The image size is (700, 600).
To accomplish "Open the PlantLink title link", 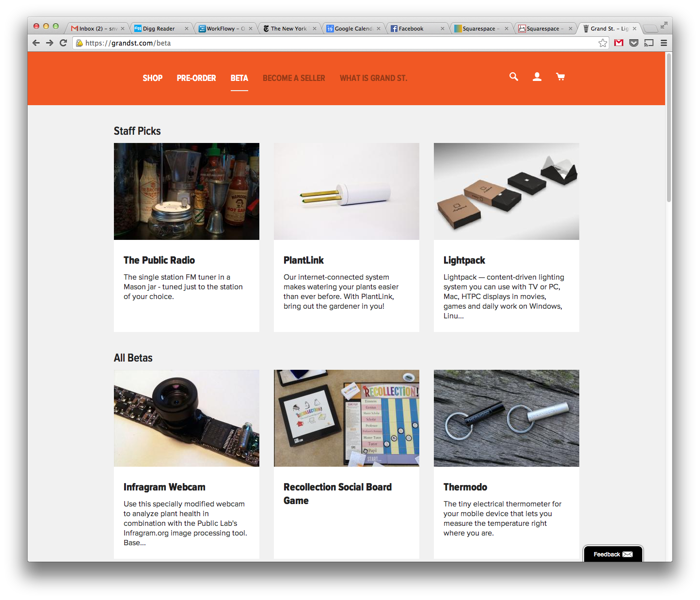I will coord(303,260).
